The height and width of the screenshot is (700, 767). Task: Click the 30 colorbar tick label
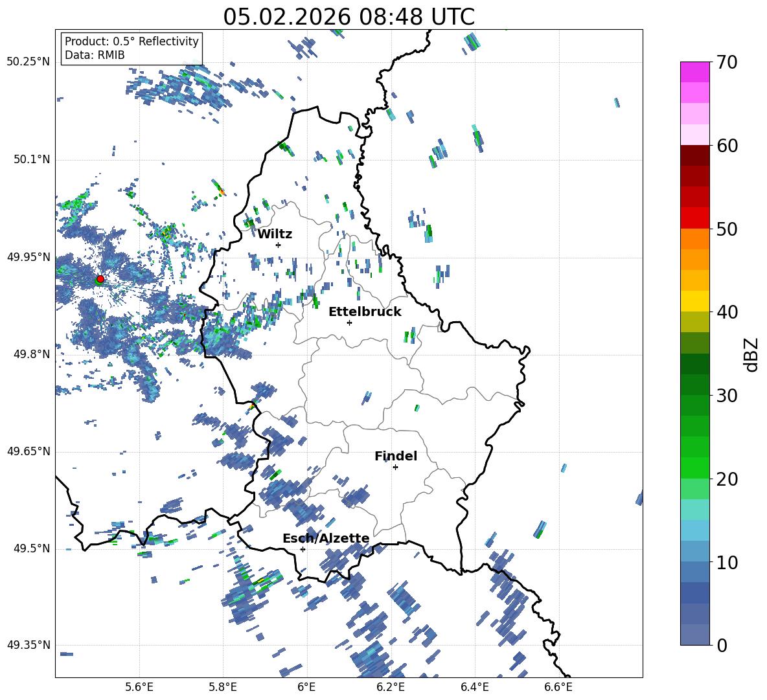[727, 396]
